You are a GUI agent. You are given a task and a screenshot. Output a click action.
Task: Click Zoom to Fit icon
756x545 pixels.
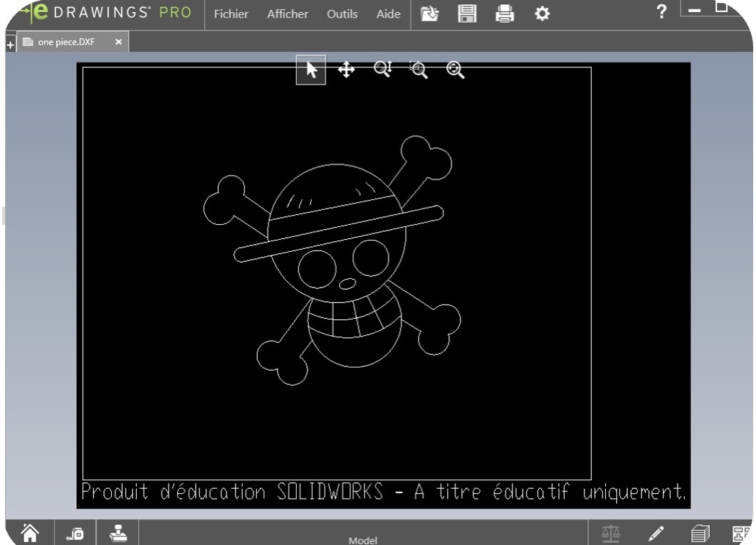455,70
